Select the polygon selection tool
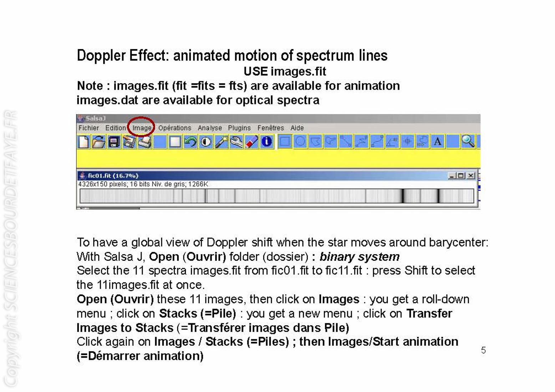The image size is (555, 392). click(x=316, y=142)
